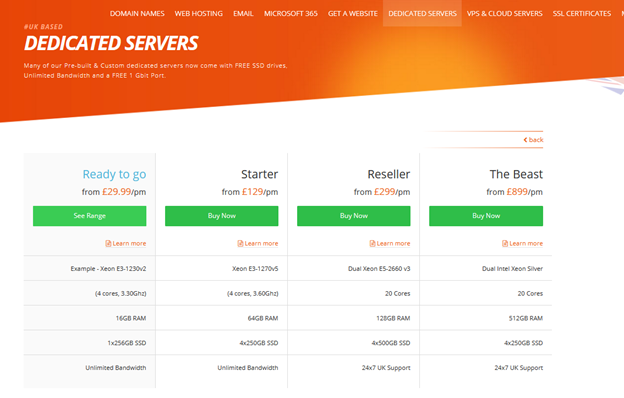The height and width of the screenshot is (398, 624).
Task: Click See Range for Ready to go
Action: pyautogui.click(x=90, y=216)
